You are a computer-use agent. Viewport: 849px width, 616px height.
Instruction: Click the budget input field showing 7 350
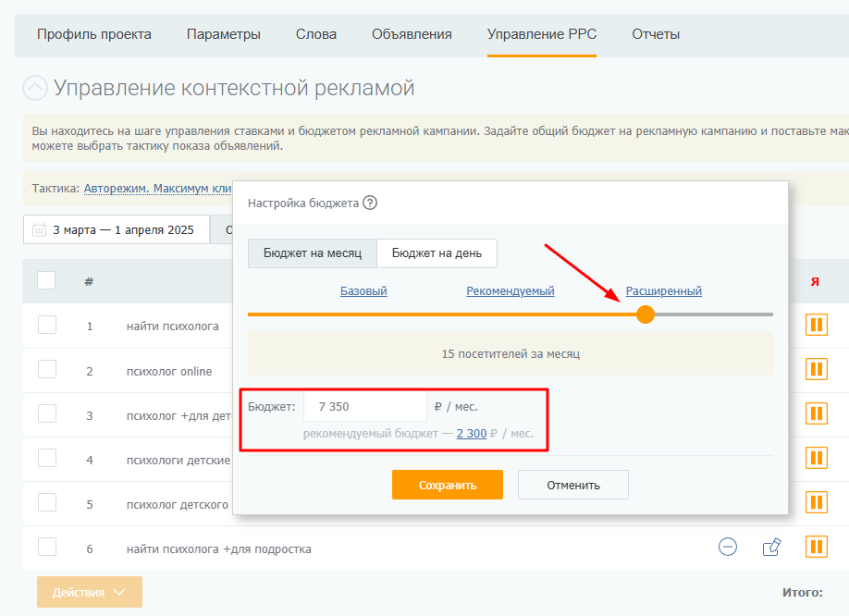click(x=365, y=407)
